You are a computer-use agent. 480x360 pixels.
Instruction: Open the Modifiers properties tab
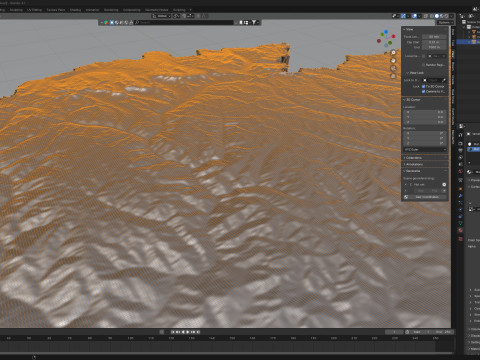460,196
